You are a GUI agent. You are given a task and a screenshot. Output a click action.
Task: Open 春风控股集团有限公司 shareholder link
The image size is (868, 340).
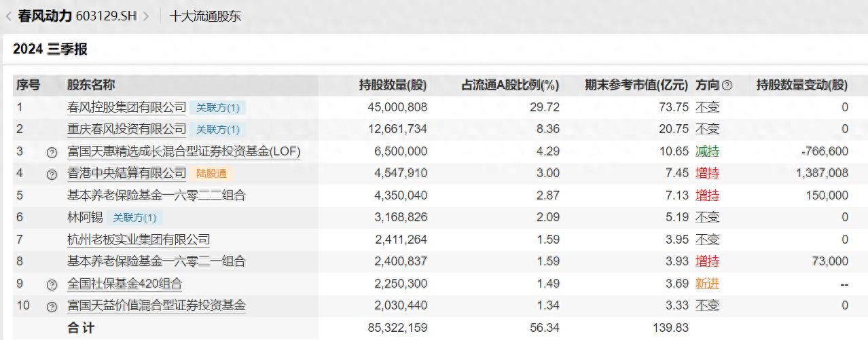coord(126,107)
